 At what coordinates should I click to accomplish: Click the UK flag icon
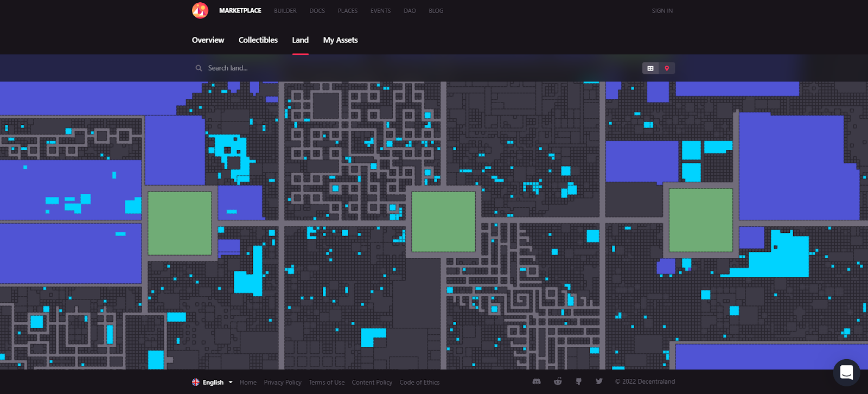[196, 382]
